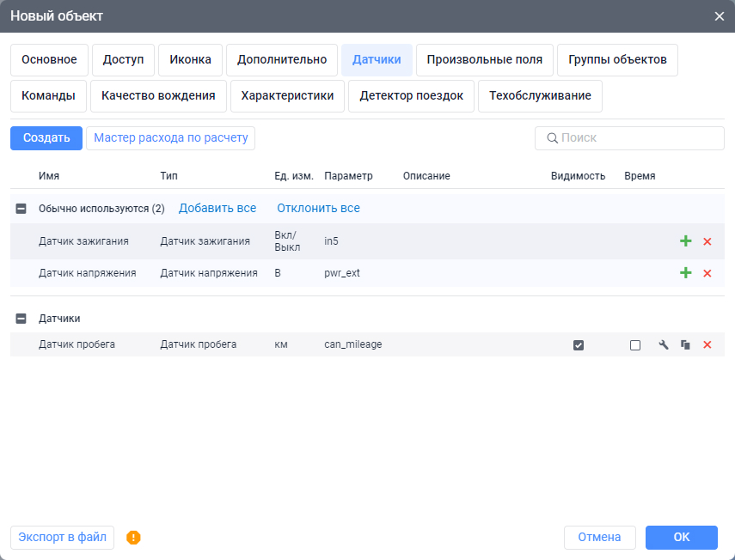The image size is (735, 560).
Task: Collapse the 'Обычно используются' group
Action: [21, 209]
